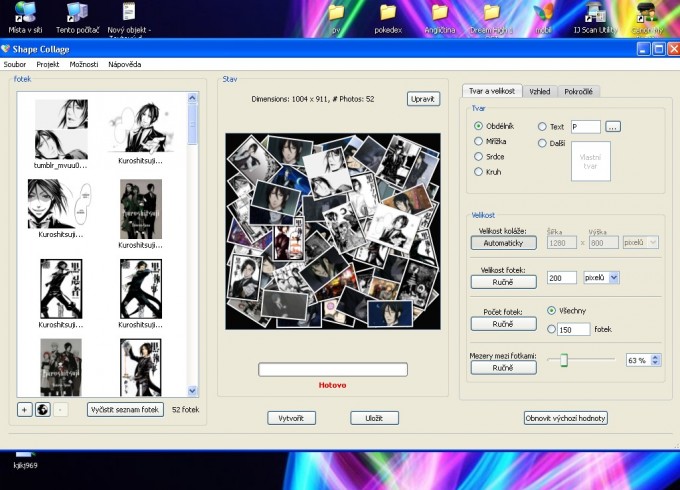This screenshot has width=680, height=490.
Task: Select the Text shape option
Action: 542,127
